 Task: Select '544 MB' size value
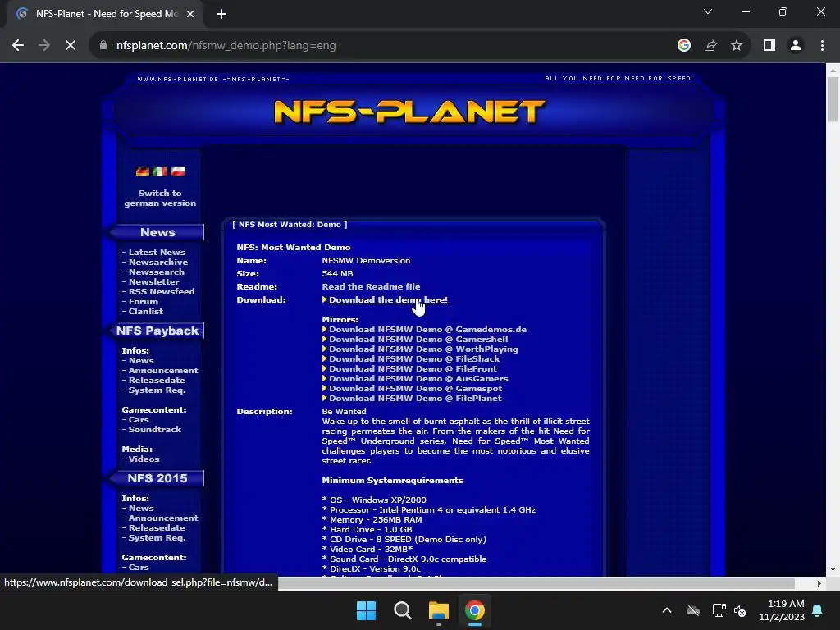coord(337,274)
